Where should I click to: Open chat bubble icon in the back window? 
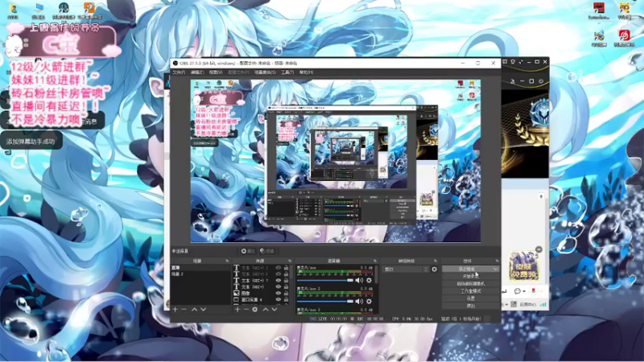(518, 291)
